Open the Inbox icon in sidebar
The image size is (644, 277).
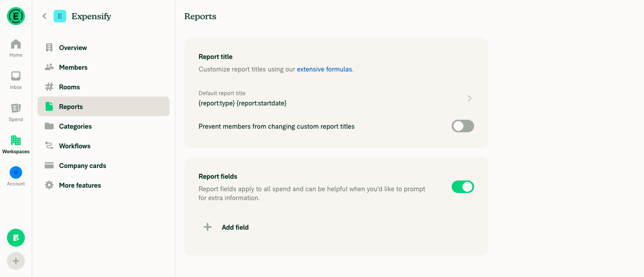tap(16, 76)
